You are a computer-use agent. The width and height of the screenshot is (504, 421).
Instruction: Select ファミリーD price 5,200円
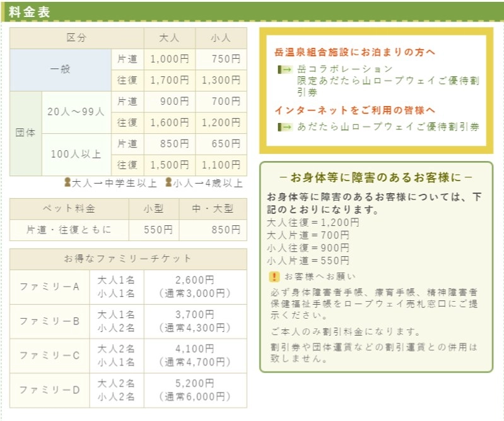195,383
